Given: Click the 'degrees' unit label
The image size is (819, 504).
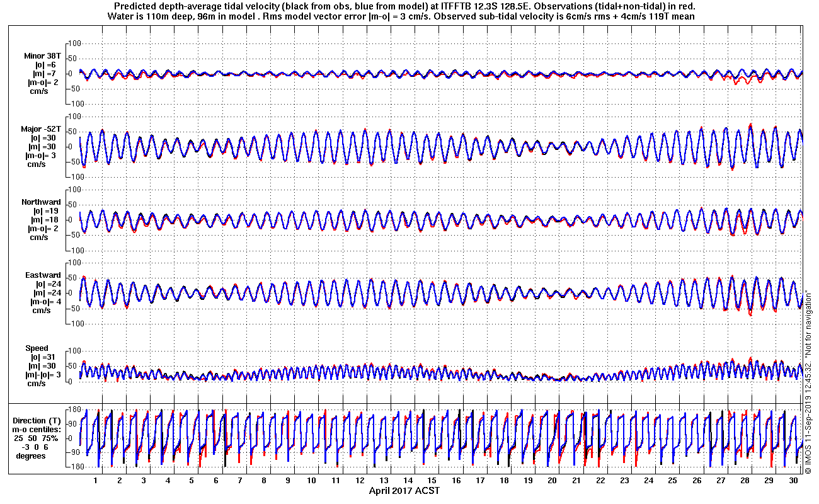Looking at the screenshot, I should click(x=30, y=456).
